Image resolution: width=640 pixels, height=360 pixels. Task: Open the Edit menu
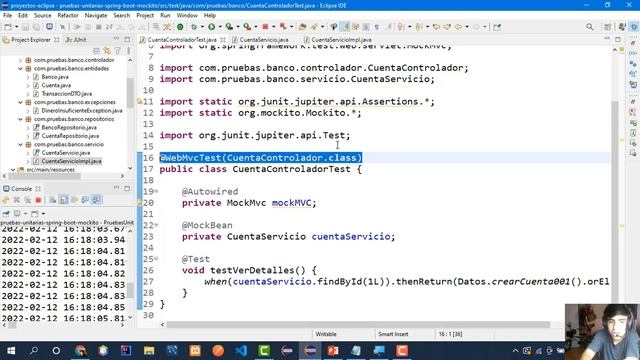click(x=23, y=16)
